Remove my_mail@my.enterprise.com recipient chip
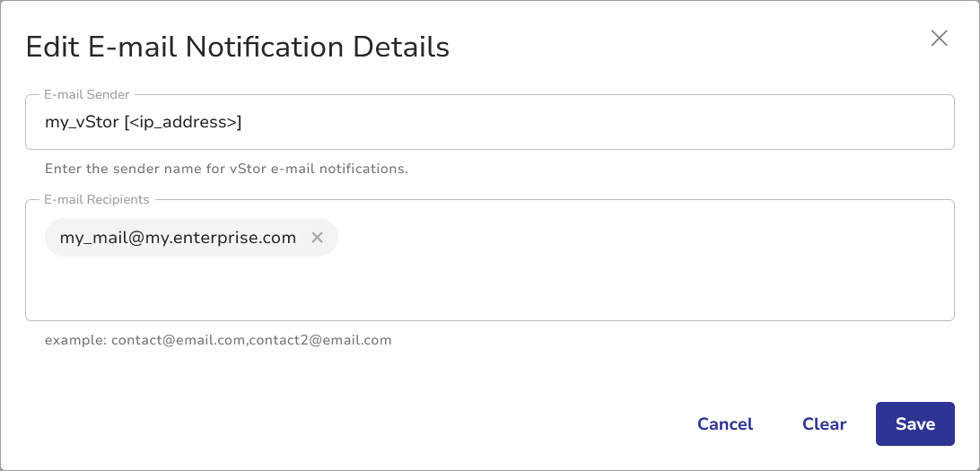The width and height of the screenshot is (980, 471). tap(317, 238)
